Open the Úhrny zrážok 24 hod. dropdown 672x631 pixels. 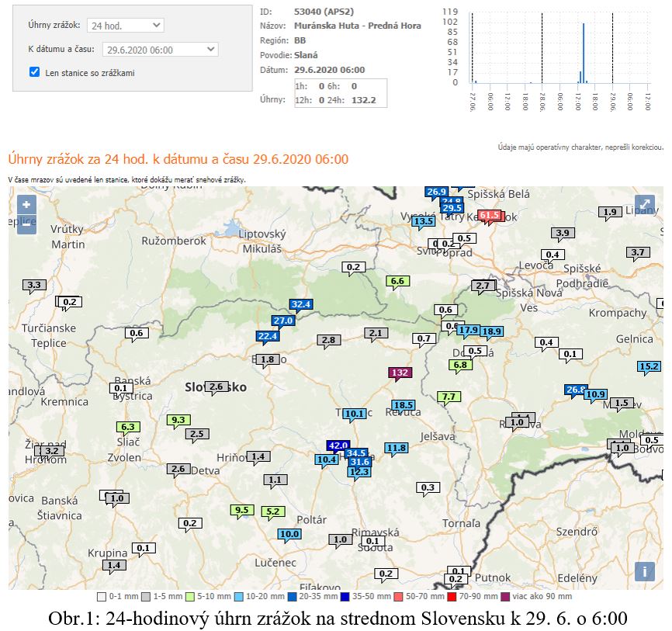tap(125, 26)
